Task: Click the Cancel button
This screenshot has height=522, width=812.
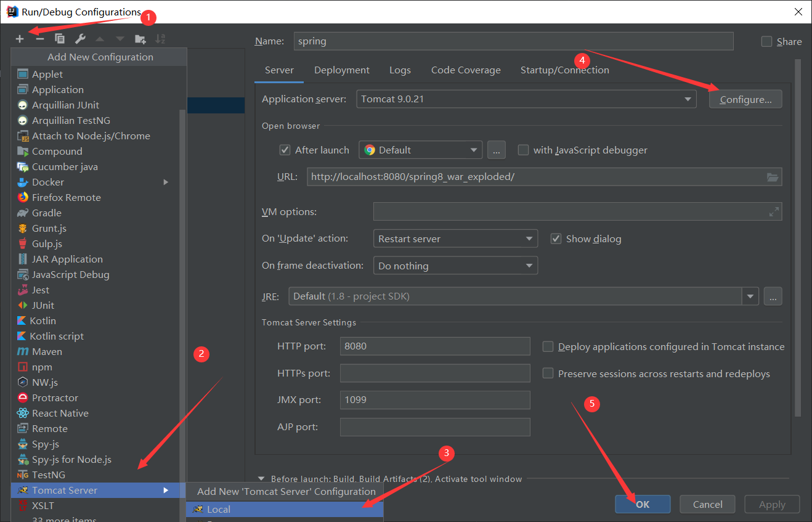Action: coord(707,504)
